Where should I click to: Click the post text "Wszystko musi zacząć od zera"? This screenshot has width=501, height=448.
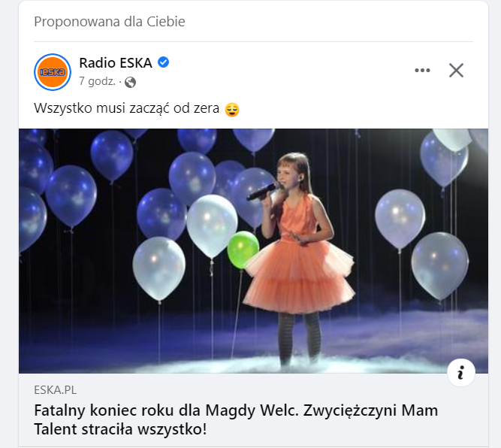pyautogui.click(x=126, y=108)
